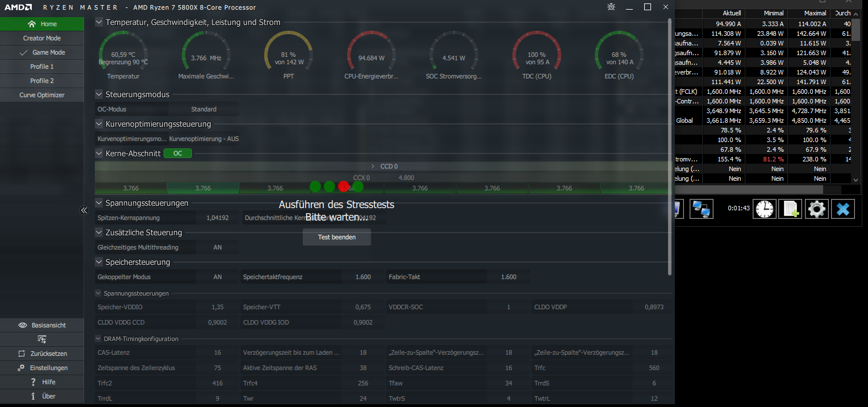868x407 pixels.
Task: Click the HWiNFO elapsed time 0:01:43
Action: pyautogui.click(x=738, y=209)
